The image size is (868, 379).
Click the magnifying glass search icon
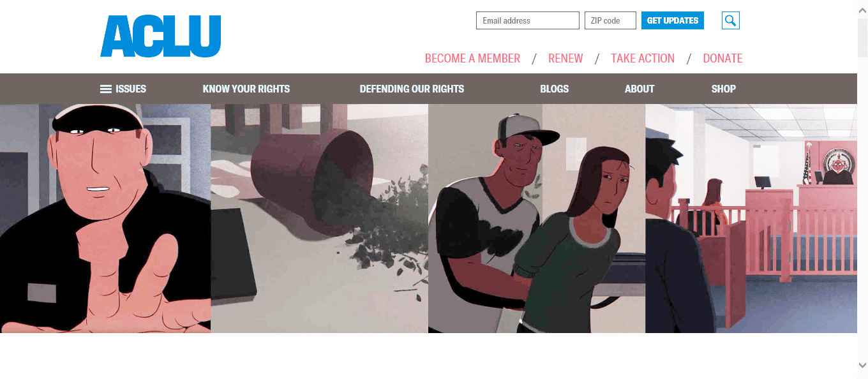[731, 20]
